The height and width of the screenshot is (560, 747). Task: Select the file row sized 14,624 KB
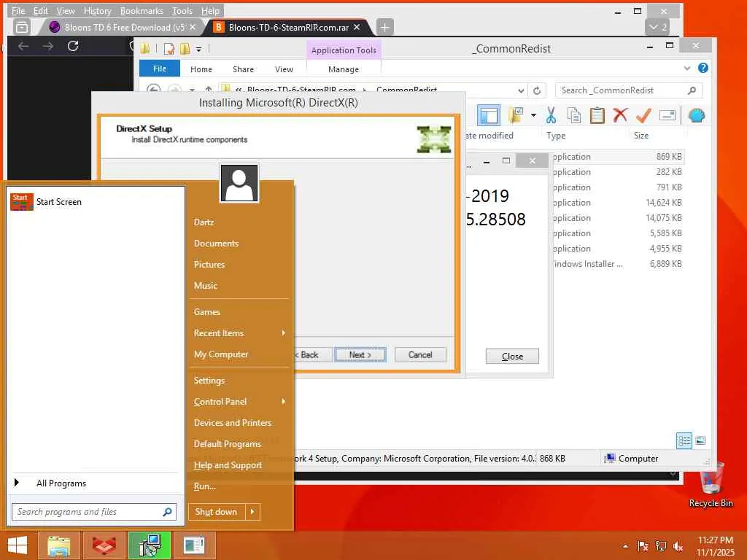tap(617, 203)
